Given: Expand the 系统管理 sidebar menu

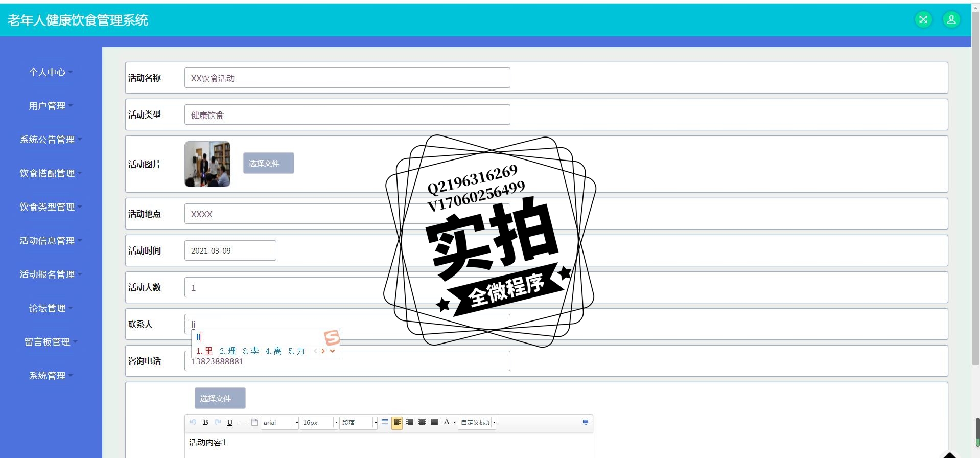Looking at the screenshot, I should (51, 376).
